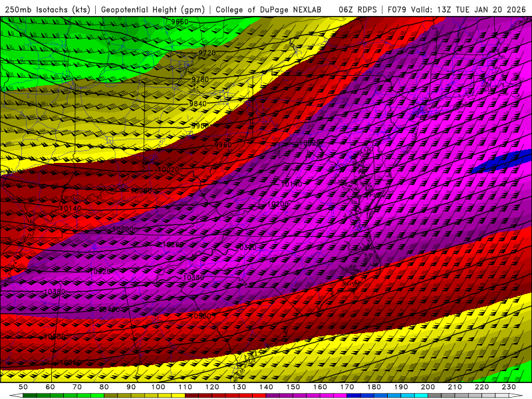This screenshot has height=399, width=532.
Task: Click the 10440 height contour label
Action: (x=110, y=309)
